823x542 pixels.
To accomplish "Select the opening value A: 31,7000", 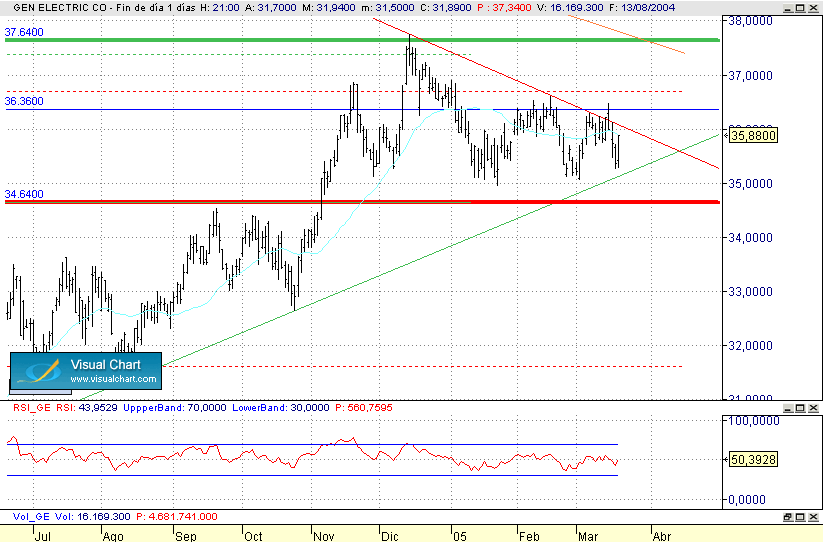I will point(271,8).
